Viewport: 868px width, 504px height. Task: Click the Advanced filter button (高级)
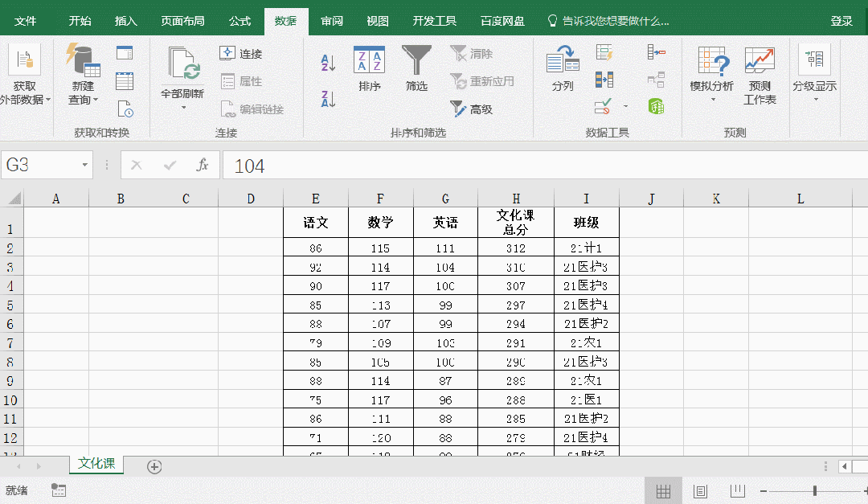click(472, 109)
